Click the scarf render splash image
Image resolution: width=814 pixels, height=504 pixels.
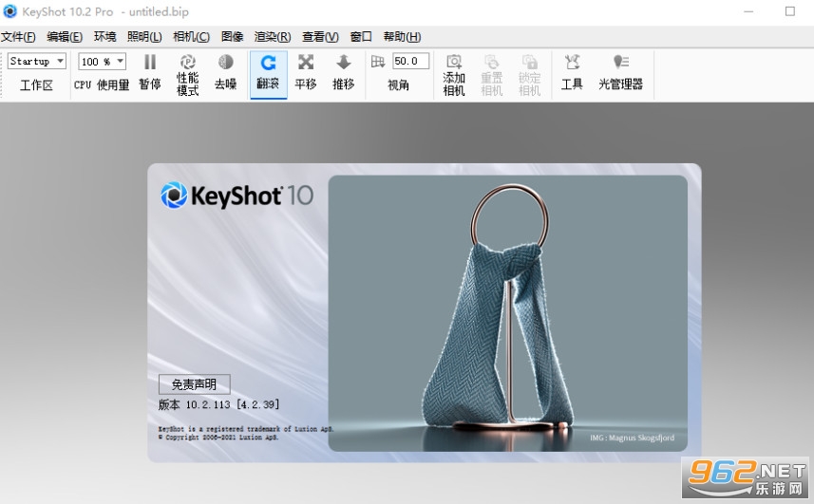click(x=508, y=312)
